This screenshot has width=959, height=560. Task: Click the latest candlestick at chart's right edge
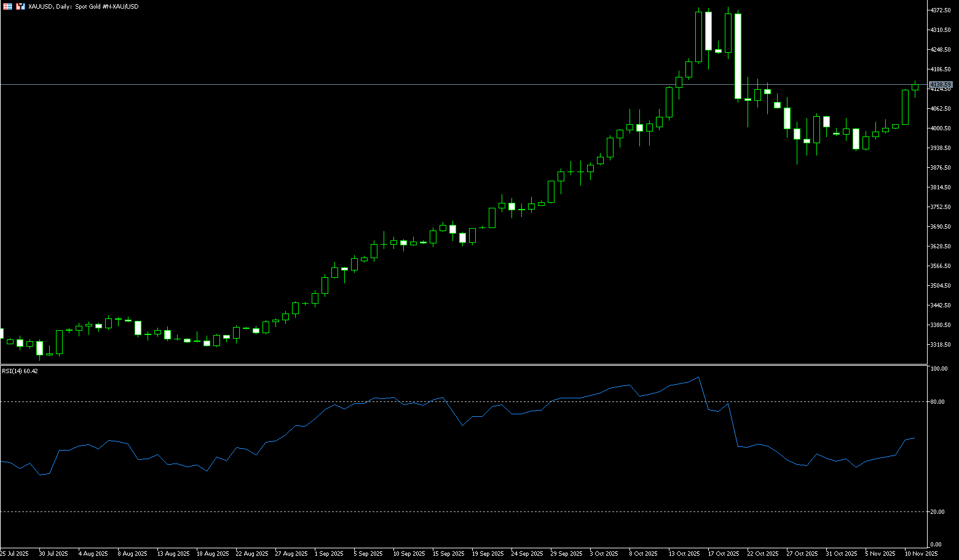tap(915, 87)
